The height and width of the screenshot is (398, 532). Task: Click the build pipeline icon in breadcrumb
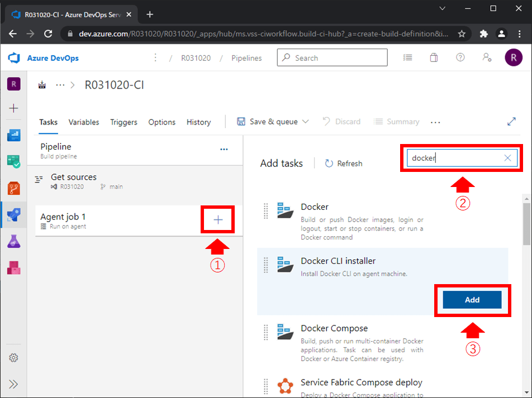click(42, 85)
